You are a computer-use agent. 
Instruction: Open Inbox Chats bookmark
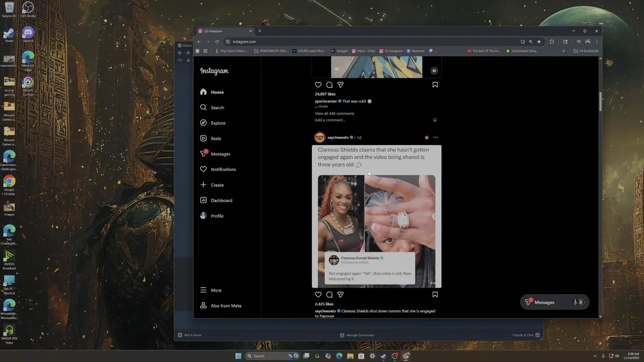363,51
